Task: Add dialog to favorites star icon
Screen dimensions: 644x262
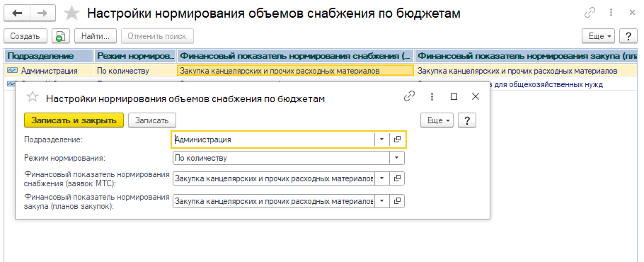Action: [x=32, y=97]
